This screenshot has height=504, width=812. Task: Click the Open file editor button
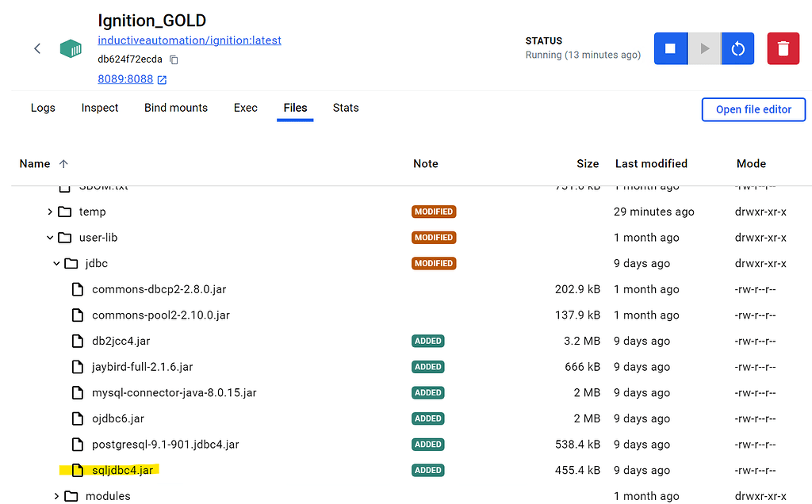[753, 109]
